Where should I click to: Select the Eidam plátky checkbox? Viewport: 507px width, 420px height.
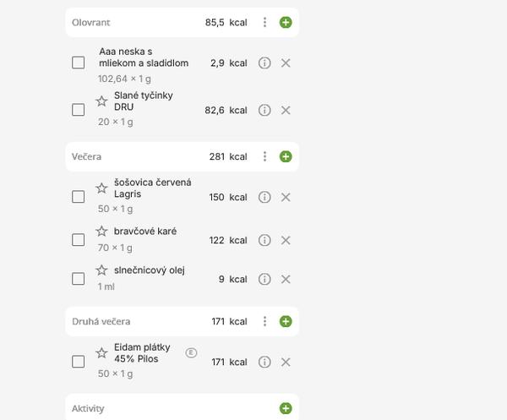(79, 362)
